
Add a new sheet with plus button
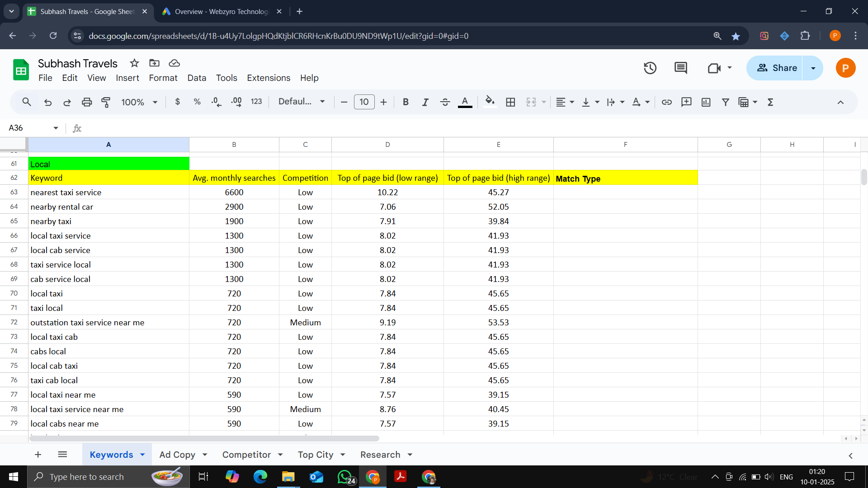click(38, 455)
